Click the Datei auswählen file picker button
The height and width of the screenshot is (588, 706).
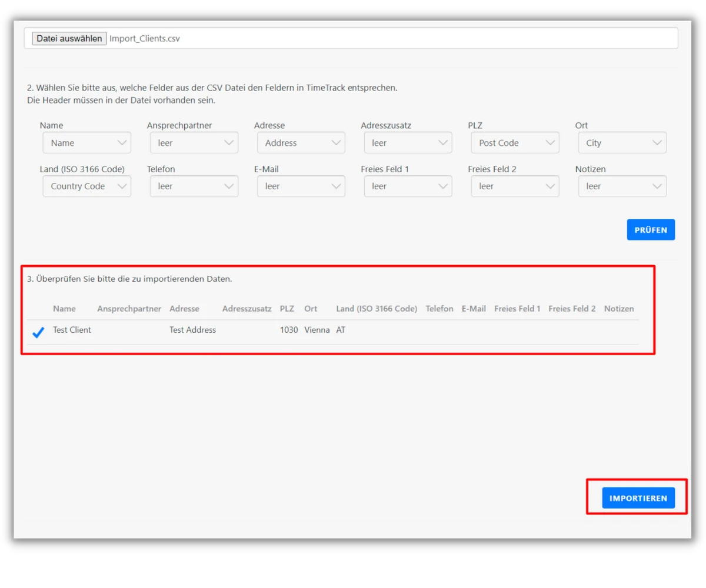point(69,38)
